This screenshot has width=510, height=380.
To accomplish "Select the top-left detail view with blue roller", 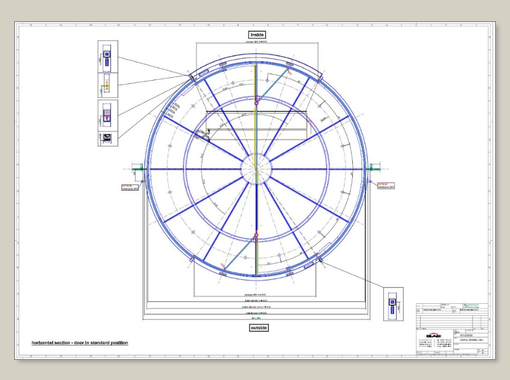I will [x=108, y=56].
